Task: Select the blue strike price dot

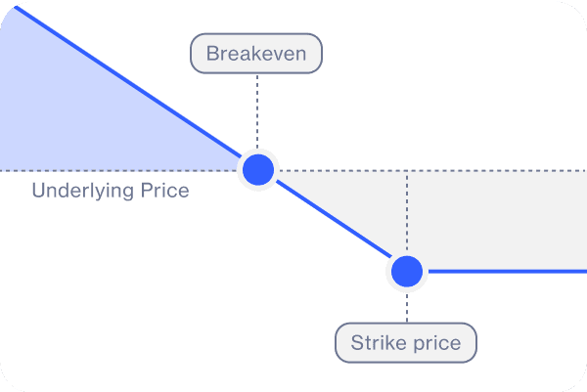Action: [406, 270]
